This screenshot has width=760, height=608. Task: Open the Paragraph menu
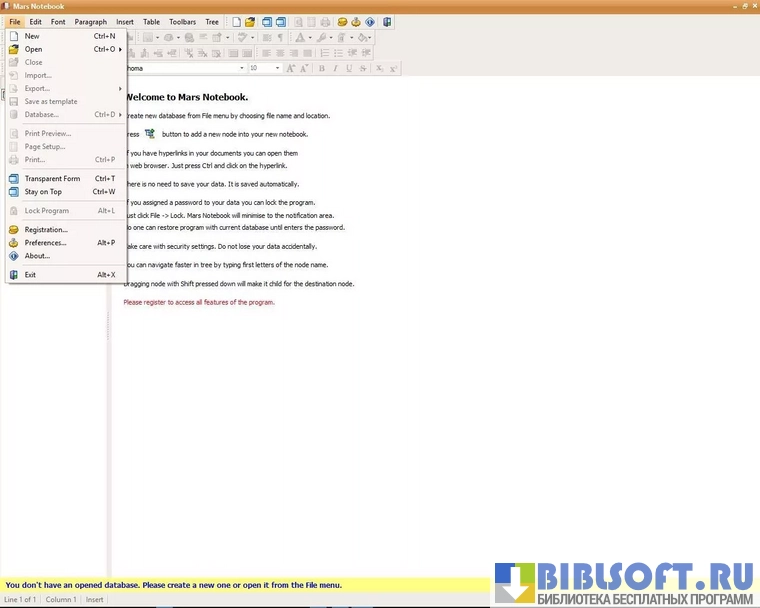pyautogui.click(x=90, y=21)
